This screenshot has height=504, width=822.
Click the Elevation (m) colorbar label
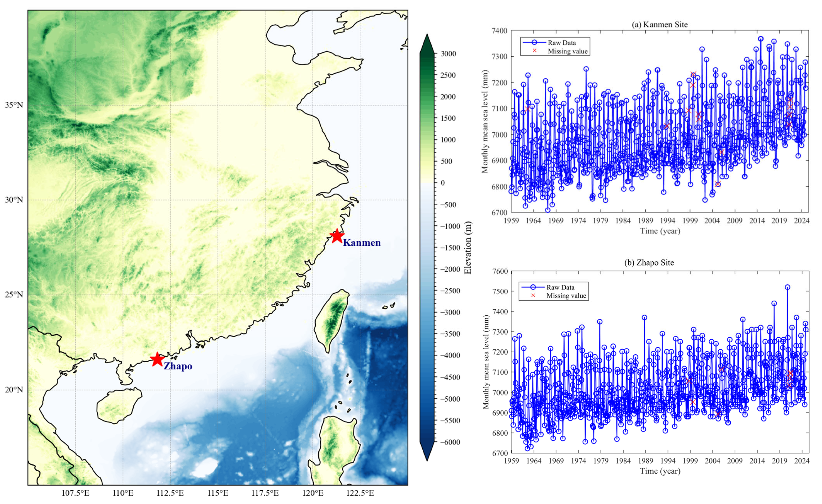coord(468,247)
